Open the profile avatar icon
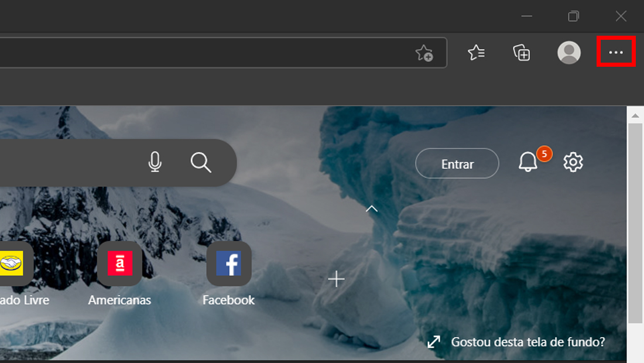 [x=569, y=53]
